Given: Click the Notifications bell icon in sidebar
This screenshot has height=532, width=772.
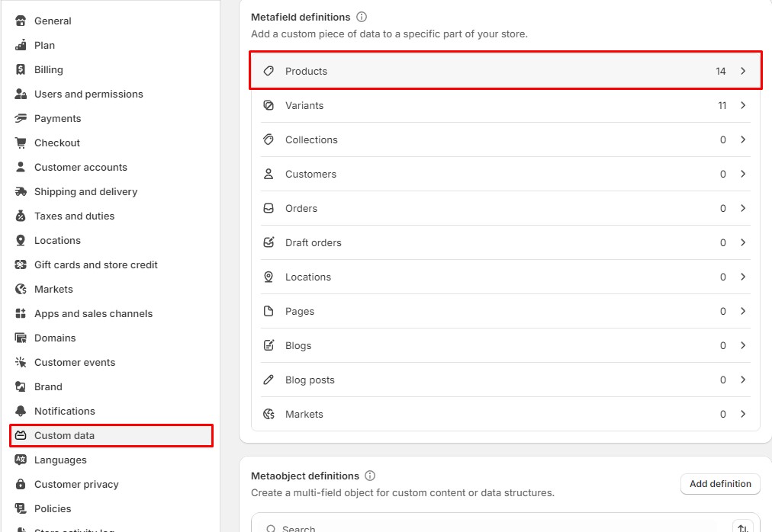Looking at the screenshot, I should click(x=21, y=411).
